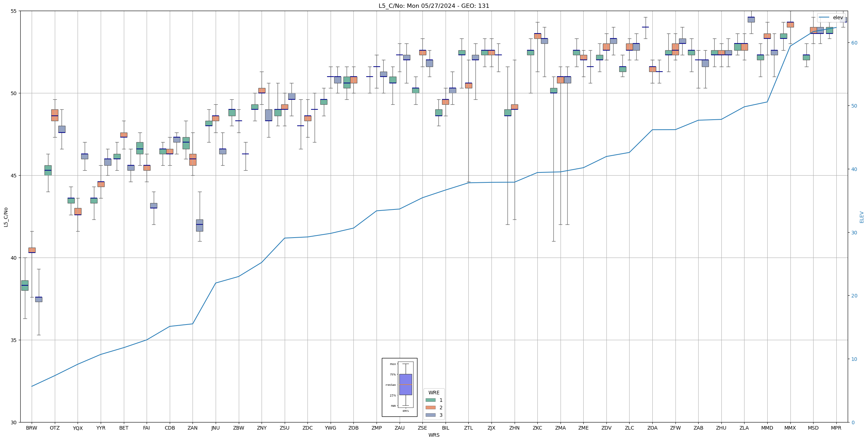Click the WRS x-axis title
This screenshot has height=441, width=868.
[434, 435]
